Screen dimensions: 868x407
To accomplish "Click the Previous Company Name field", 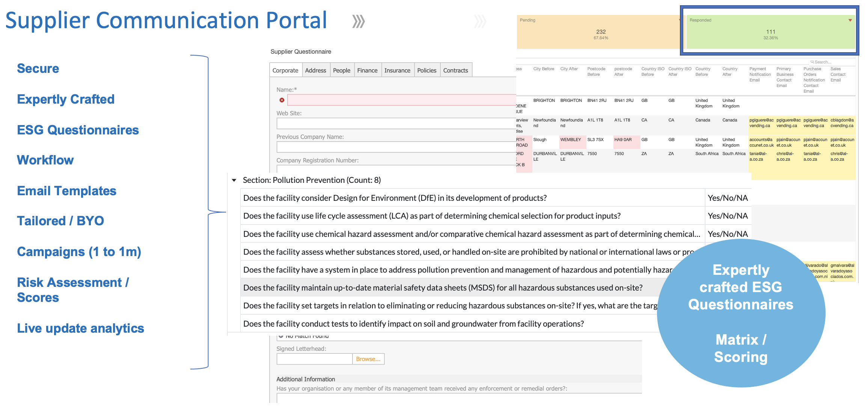I will (x=396, y=147).
